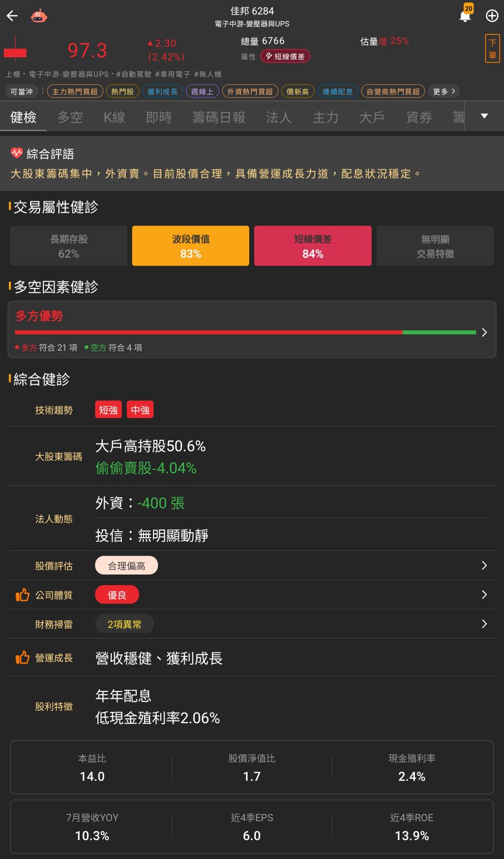
Task: Open 股價評估 details chevron
Action: [484, 566]
